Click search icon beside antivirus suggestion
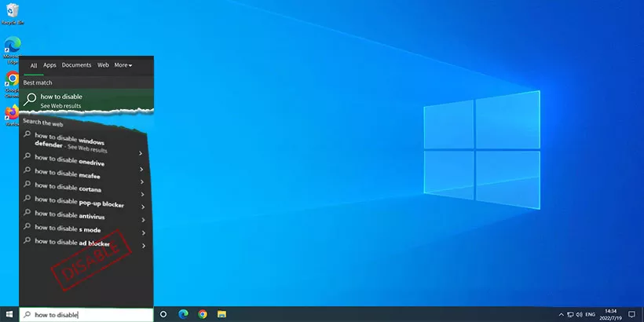The height and width of the screenshot is (322, 644). (27, 212)
